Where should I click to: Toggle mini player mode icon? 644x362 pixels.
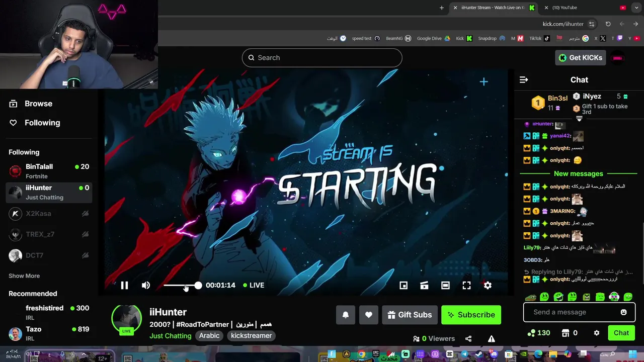(424, 285)
